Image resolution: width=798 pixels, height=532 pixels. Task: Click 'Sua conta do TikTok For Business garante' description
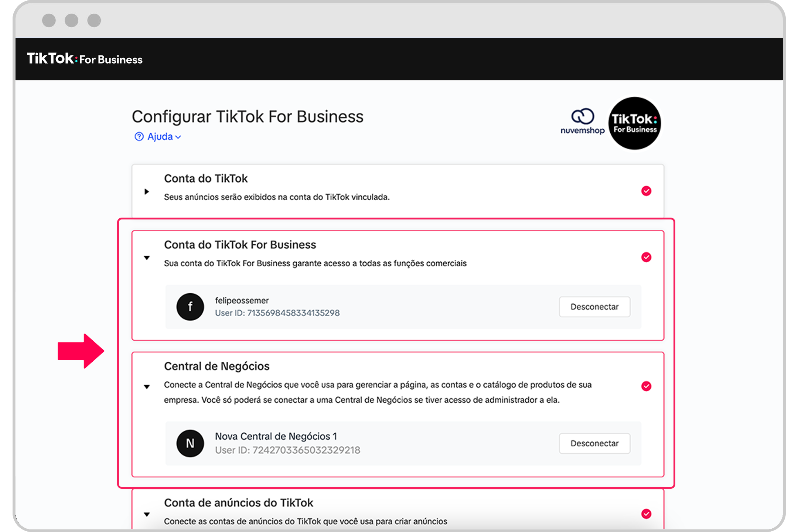point(315,263)
